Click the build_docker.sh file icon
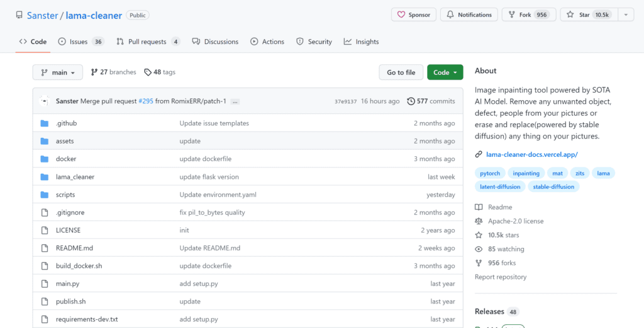Viewport: 644px width, 328px height. coord(45,266)
